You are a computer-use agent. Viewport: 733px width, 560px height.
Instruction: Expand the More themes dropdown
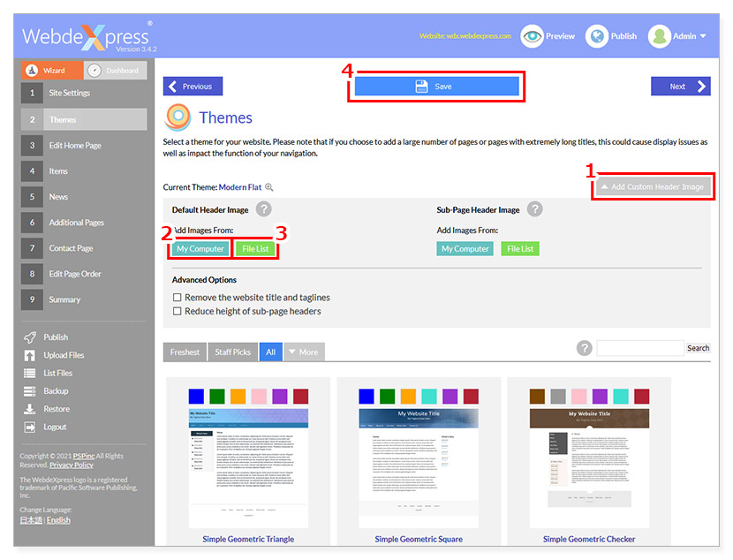(304, 352)
